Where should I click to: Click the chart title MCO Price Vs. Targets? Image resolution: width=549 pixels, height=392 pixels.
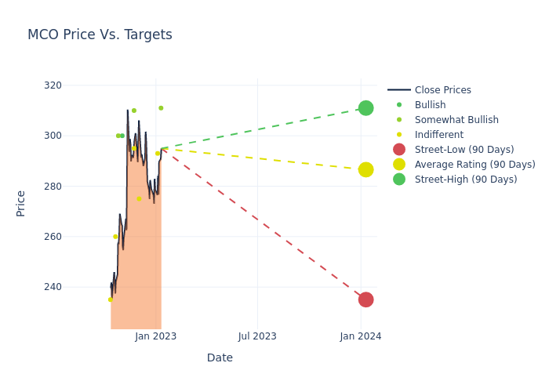click(x=100, y=35)
